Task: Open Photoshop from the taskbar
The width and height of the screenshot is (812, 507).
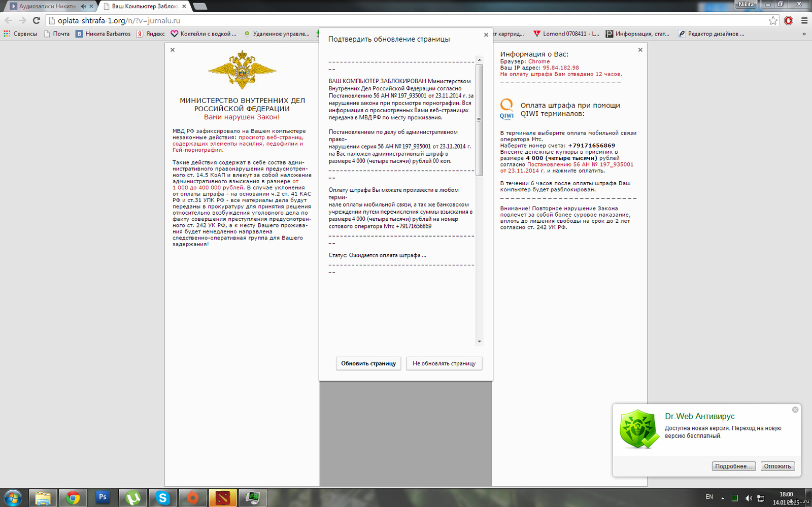Action: [103, 498]
